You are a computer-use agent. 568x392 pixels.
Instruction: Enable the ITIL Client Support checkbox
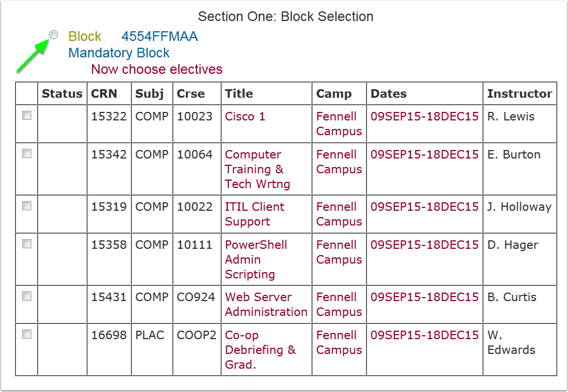(x=27, y=206)
